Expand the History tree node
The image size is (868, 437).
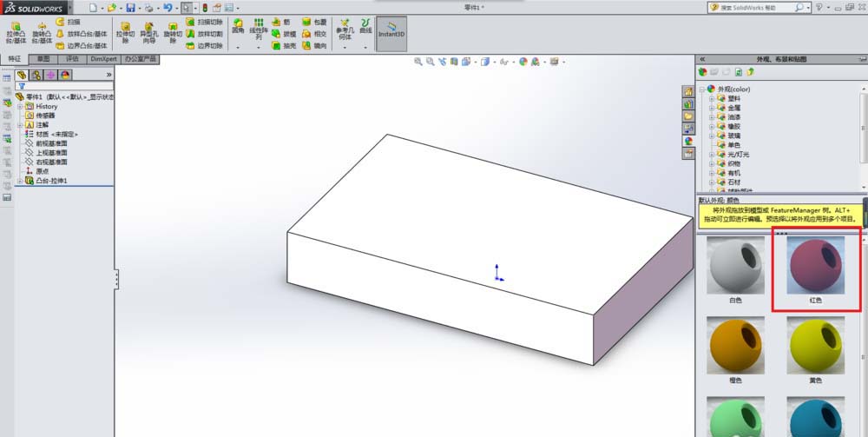(x=21, y=106)
